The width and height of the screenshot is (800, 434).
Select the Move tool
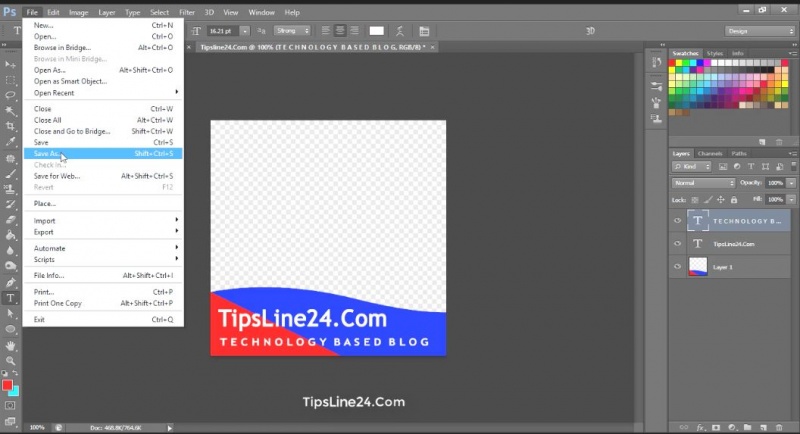tap(10, 65)
